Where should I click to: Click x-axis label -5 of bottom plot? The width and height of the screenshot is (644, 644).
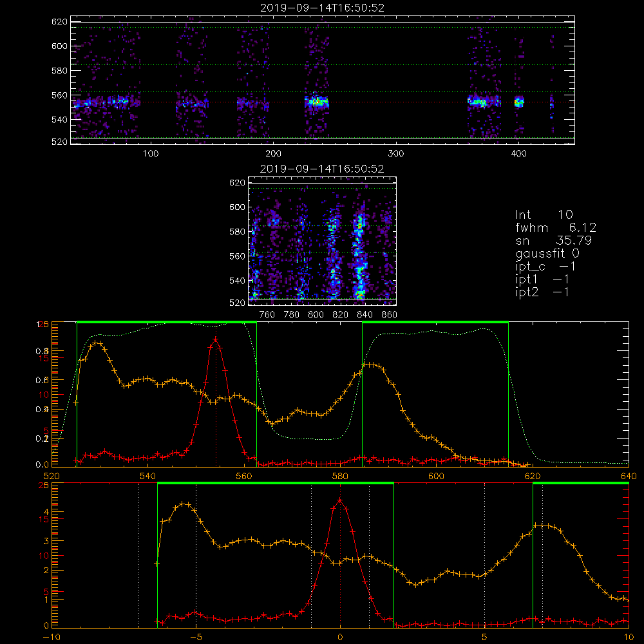click(x=196, y=637)
